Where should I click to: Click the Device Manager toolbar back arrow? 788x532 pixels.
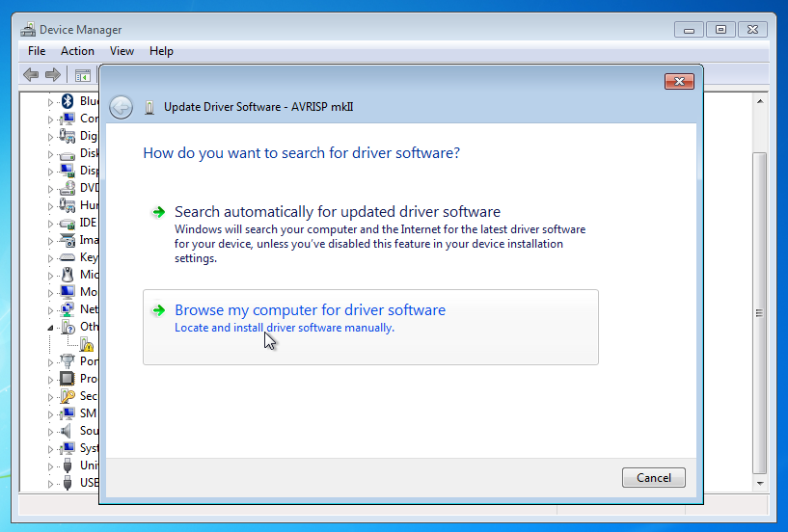point(31,75)
